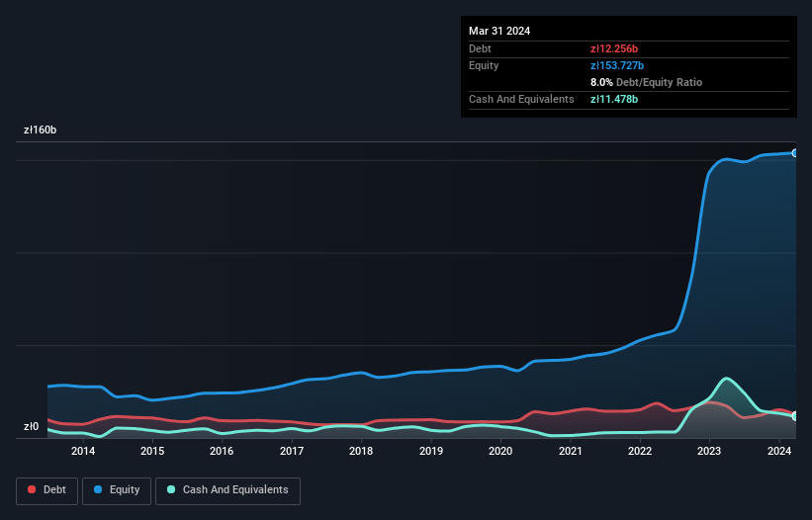Click the 2020 x-axis label
Viewport: 812px width, 520px height.
pyautogui.click(x=500, y=451)
